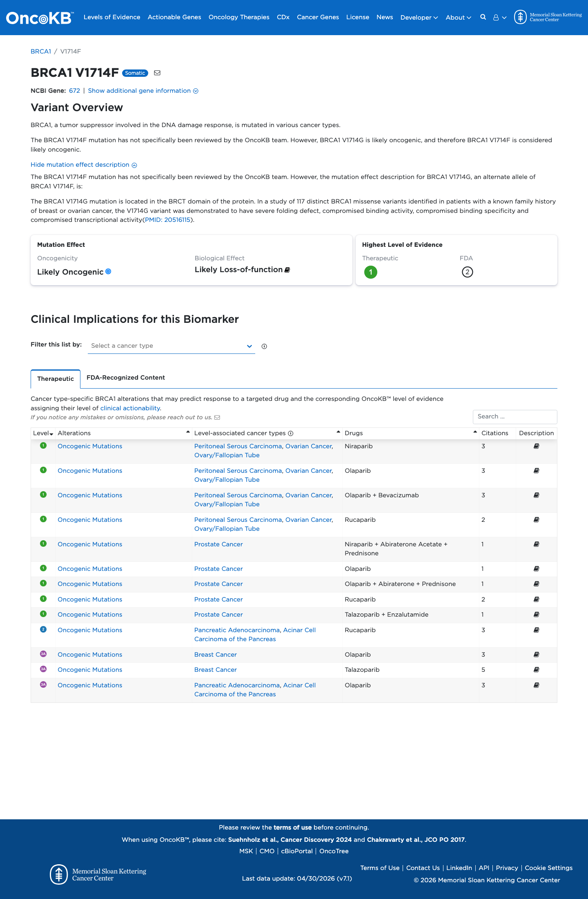Sort table by Alterations column
Screen dimensions: 588x899
(x=123, y=433)
